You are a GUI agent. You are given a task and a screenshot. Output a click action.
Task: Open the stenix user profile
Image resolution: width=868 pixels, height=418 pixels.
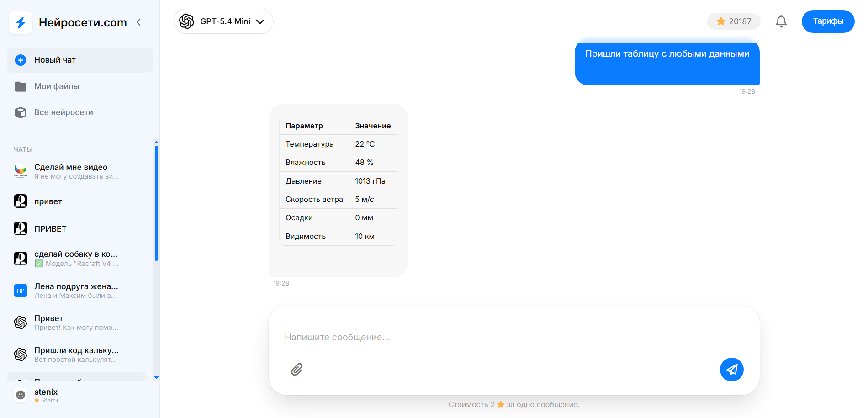pyautogui.click(x=46, y=395)
